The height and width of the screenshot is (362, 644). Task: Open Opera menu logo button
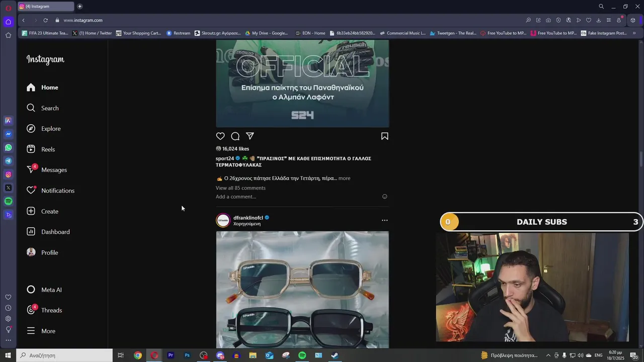(x=8, y=7)
